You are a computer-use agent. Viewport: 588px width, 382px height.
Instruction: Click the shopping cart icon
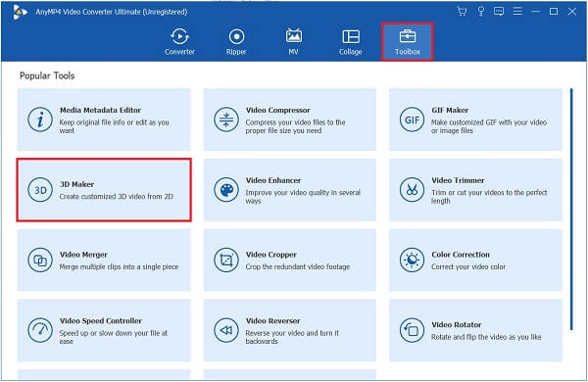click(x=462, y=11)
